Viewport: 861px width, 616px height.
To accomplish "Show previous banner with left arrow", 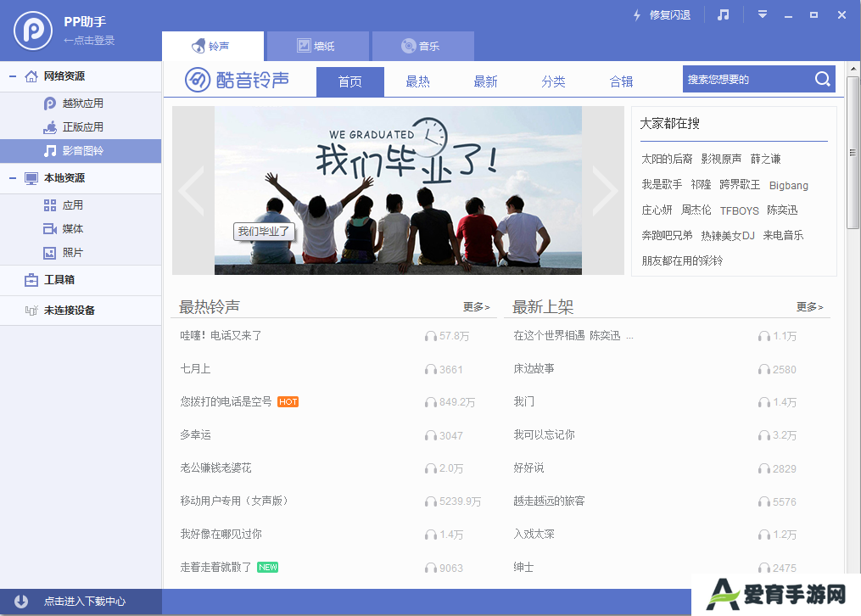I will [192, 191].
